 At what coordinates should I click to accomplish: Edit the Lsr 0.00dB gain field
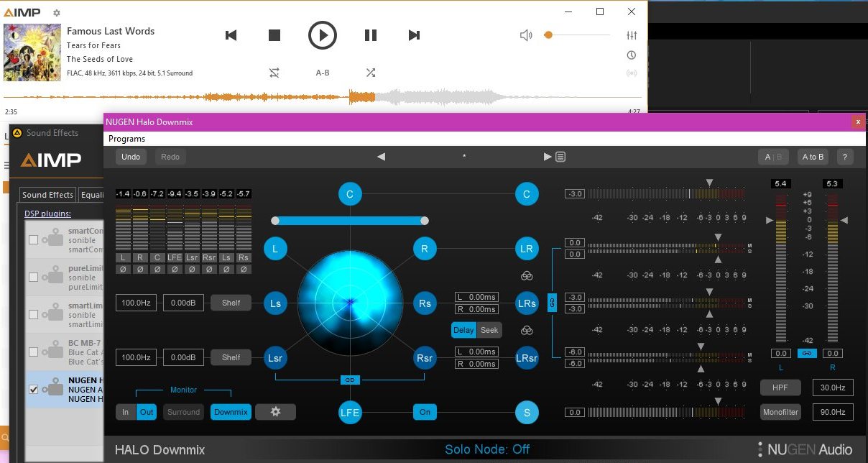[x=183, y=357]
